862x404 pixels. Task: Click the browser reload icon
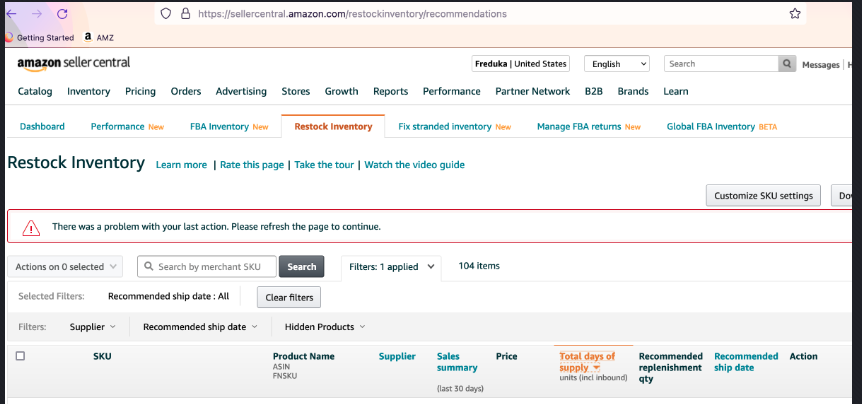[62, 14]
